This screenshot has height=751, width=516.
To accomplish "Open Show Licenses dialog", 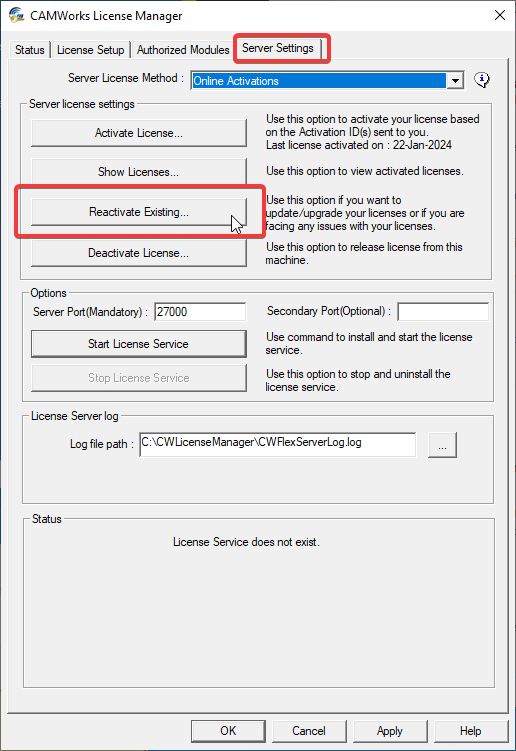I will [x=139, y=172].
